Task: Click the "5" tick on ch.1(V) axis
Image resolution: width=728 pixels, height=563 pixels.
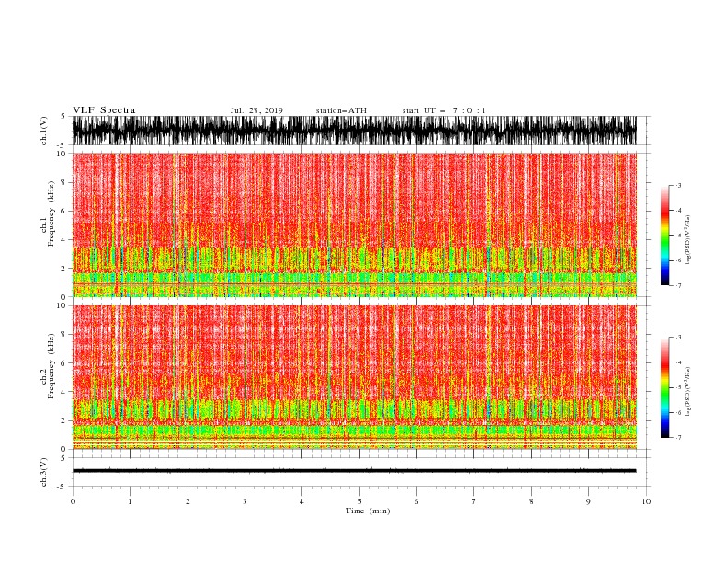Action: pyautogui.click(x=63, y=116)
